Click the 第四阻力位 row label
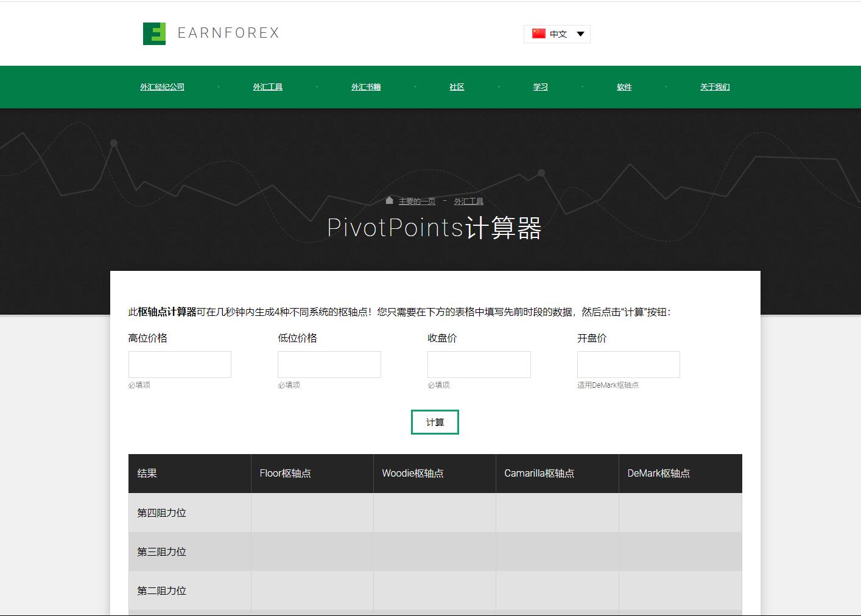Screen dimensions: 861x616 pyautogui.click(x=161, y=513)
